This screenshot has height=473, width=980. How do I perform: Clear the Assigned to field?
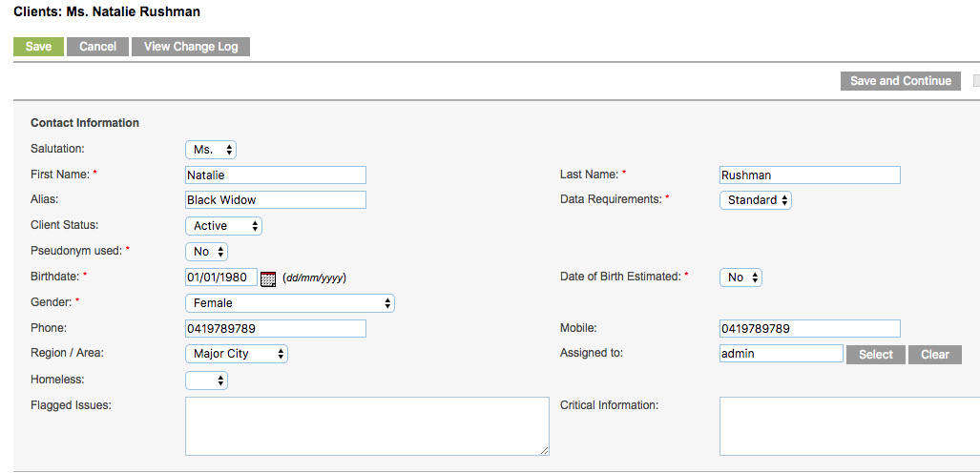pos(935,355)
